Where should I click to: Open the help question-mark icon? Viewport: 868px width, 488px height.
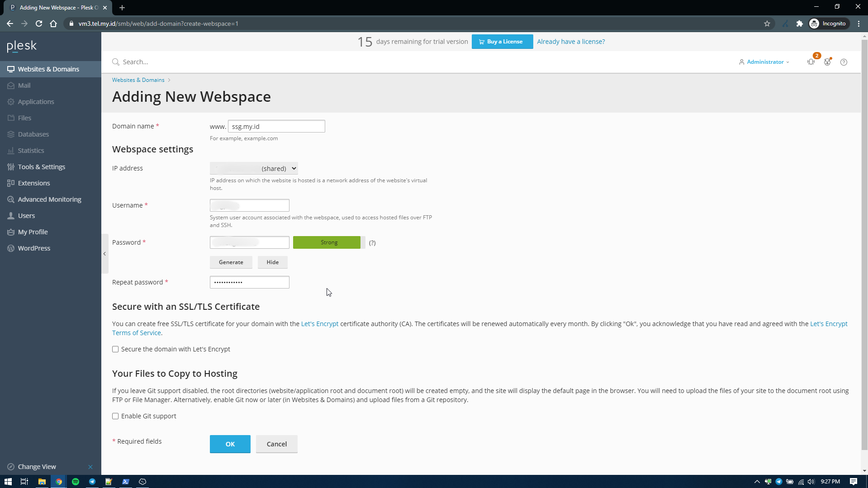click(844, 62)
